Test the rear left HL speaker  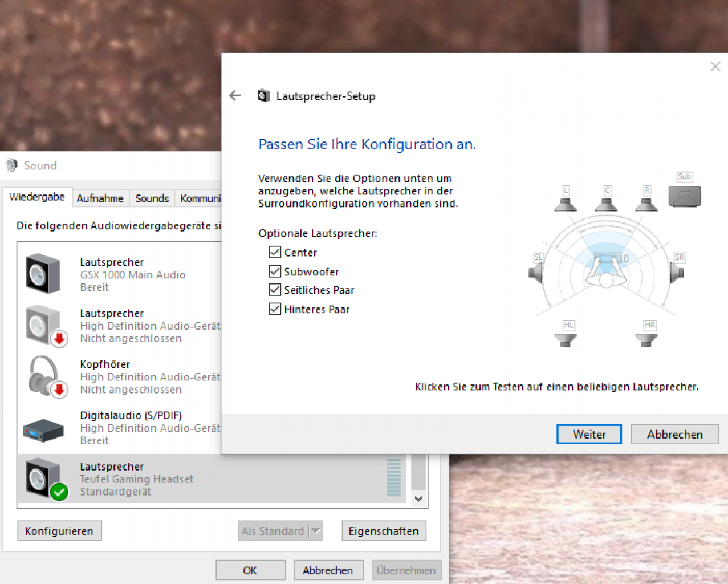pos(566,334)
